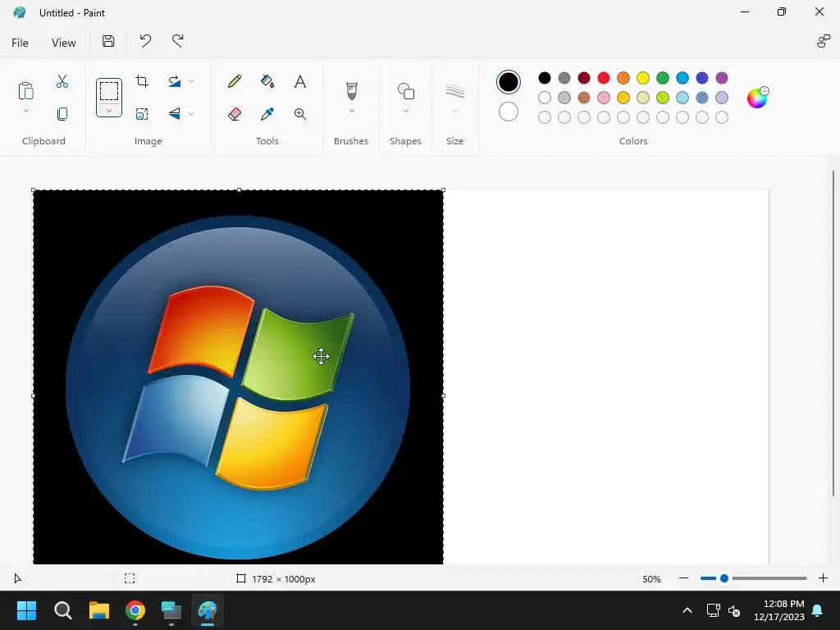The height and width of the screenshot is (630, 840).
Task: Choose Color 1 black primary swatch
Action: point(509,82)
